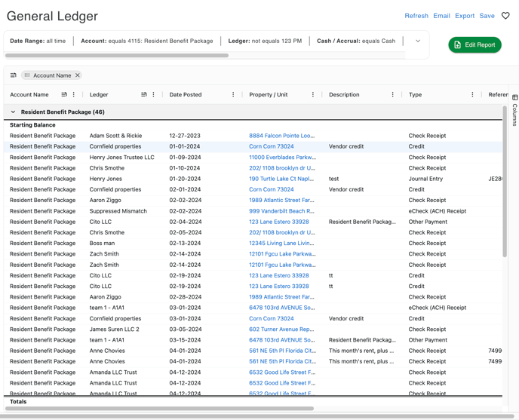Image resolution: width=519 pixels, height=420 pixels.
Task: Click the group icon in Ledger header
Action: (x=144, y=95)
